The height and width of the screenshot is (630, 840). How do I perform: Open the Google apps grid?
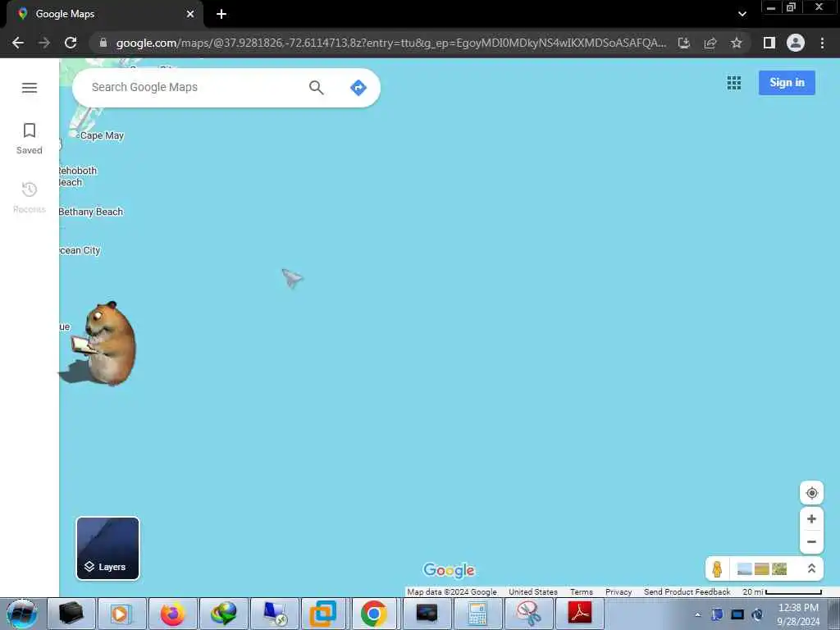(x=734, y=83)
